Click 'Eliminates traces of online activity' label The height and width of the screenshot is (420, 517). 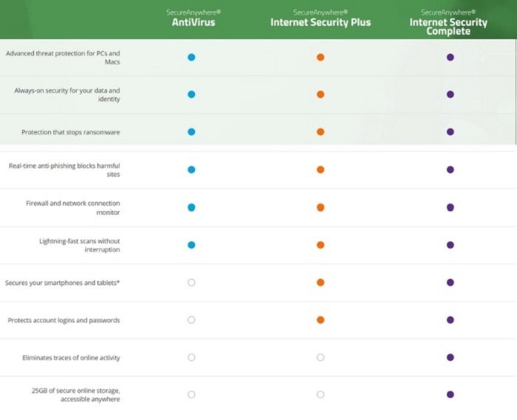pyautogui.click(x=71, y=358)
